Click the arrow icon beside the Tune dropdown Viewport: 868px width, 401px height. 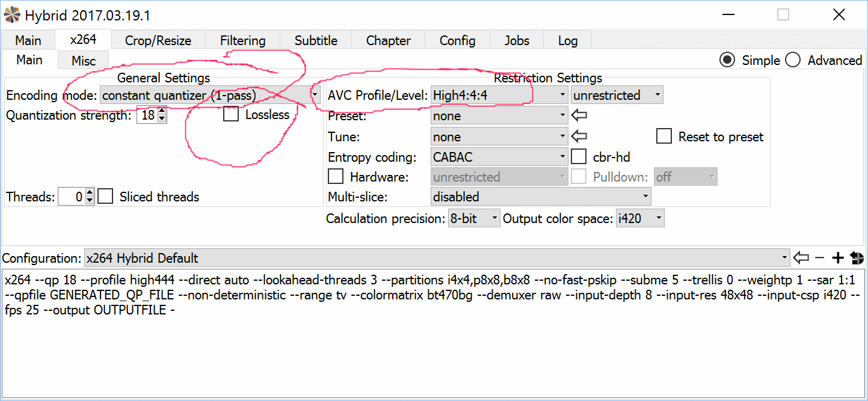click(579, 136)
